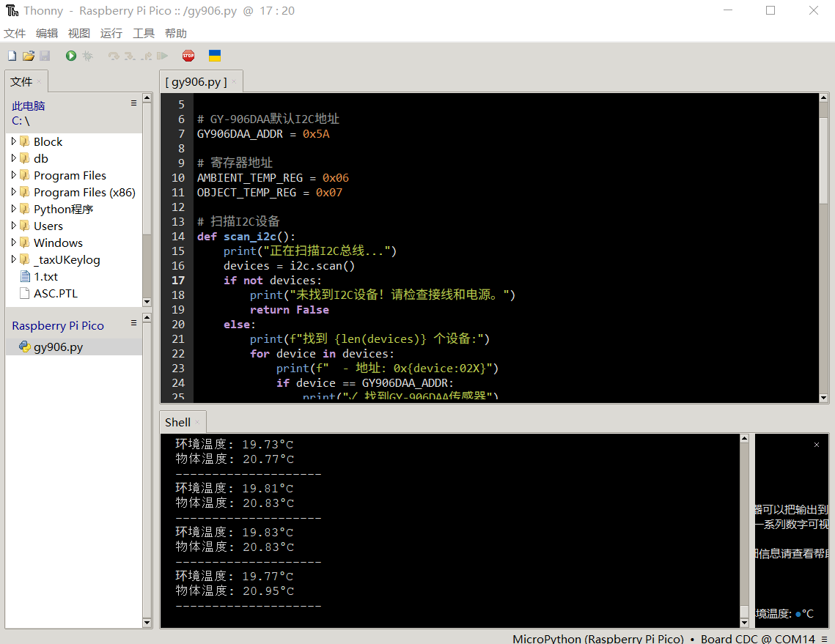Open the 运行 menu

(111, 33)
